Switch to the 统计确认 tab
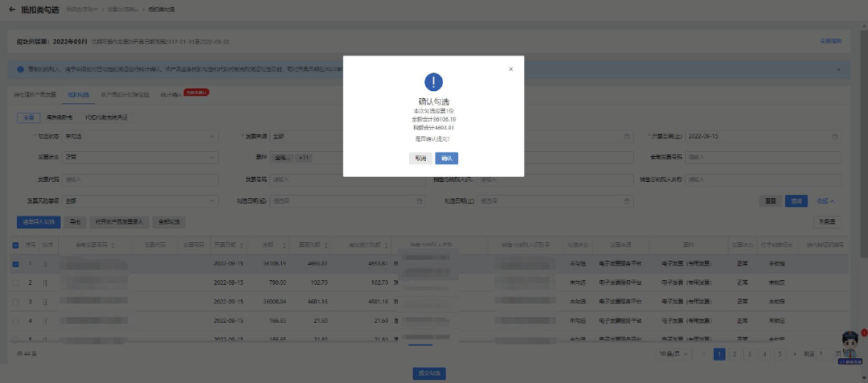 (170, 94)
